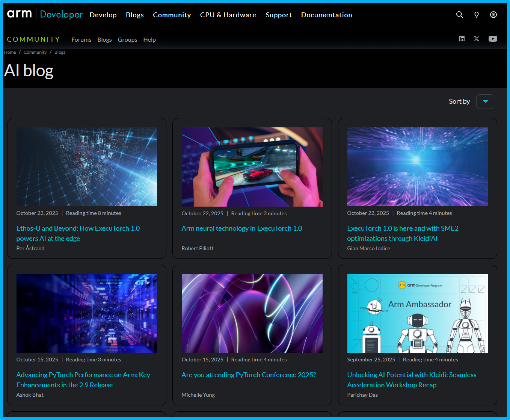Click the lightbulb icon near the account icon
This screenshot has width=510, height=420.
click(x=476, y=15)
